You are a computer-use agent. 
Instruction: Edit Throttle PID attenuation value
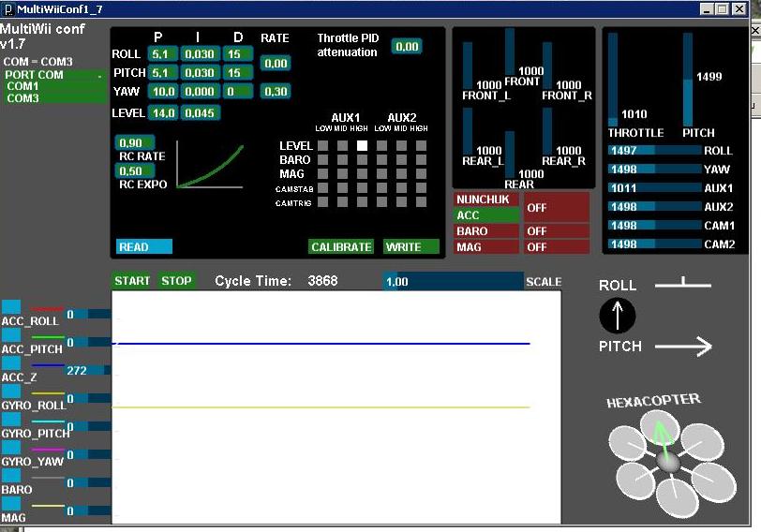(407, 47)
